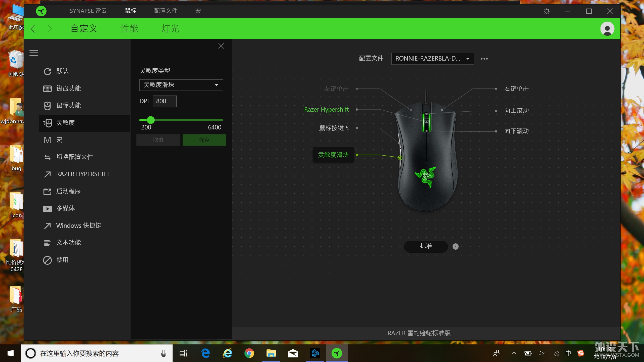
Task: Click the DPI slider handle
Action: [150, 120]
